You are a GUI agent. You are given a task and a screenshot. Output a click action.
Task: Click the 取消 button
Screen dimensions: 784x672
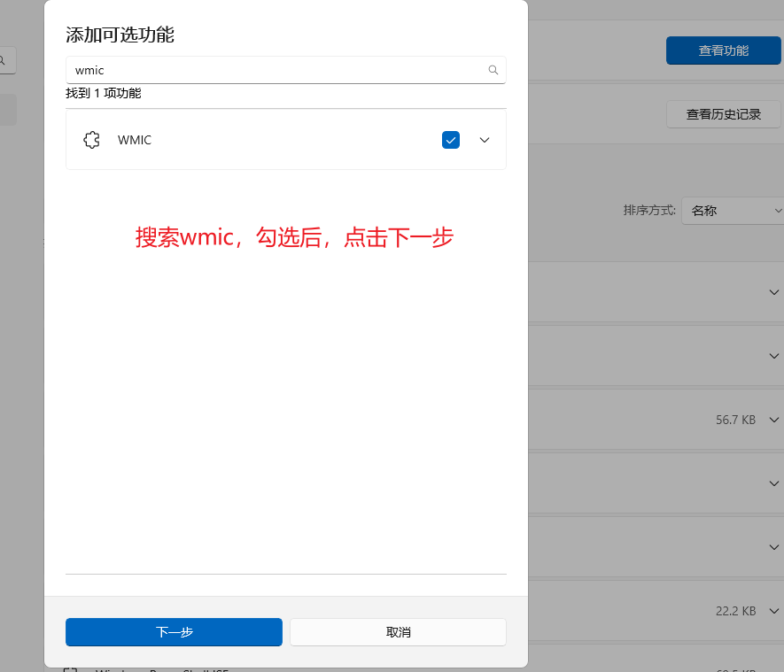398,632
